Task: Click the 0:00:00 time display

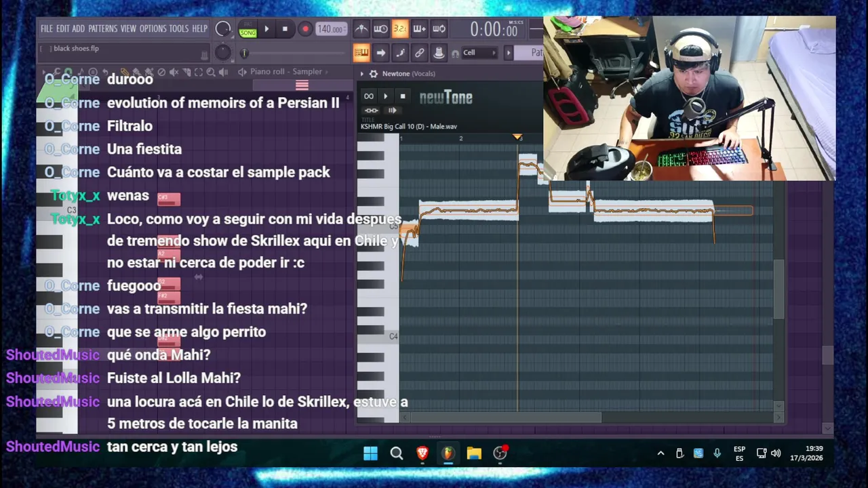Action: point(494,30)
